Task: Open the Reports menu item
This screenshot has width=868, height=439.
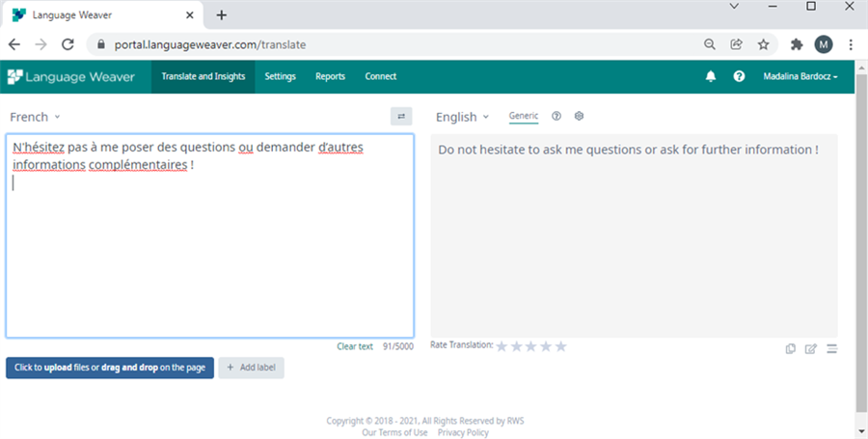Action: (330, 76)
